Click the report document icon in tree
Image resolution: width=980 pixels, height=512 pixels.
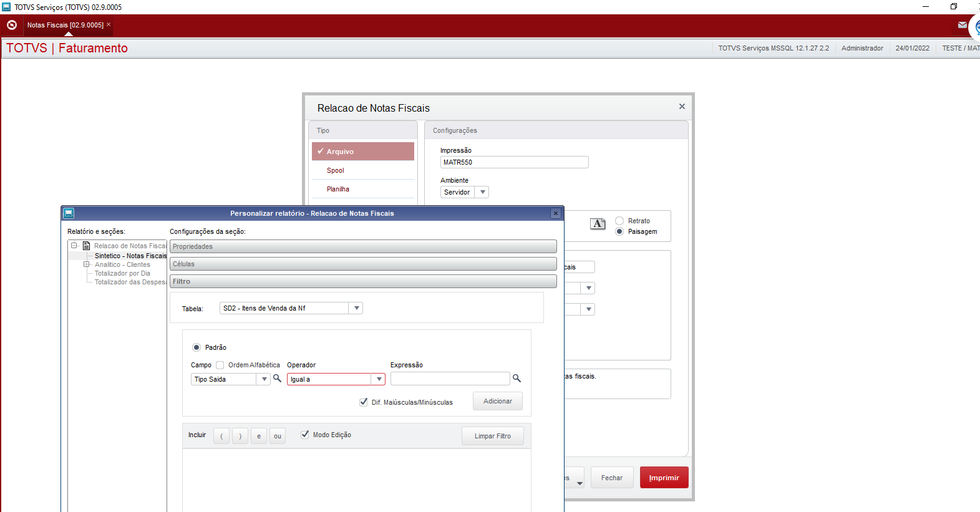coord(87,246)
